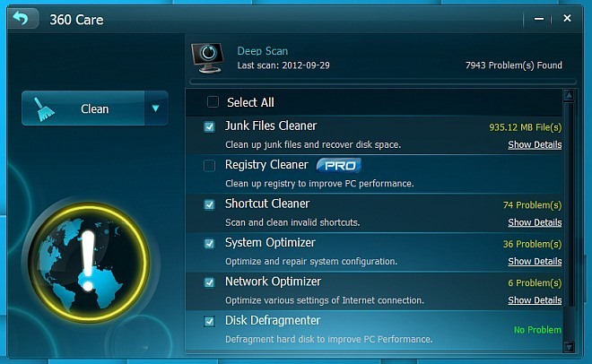
Task: Minimize the 360 Care window
Action: point(539,19)
